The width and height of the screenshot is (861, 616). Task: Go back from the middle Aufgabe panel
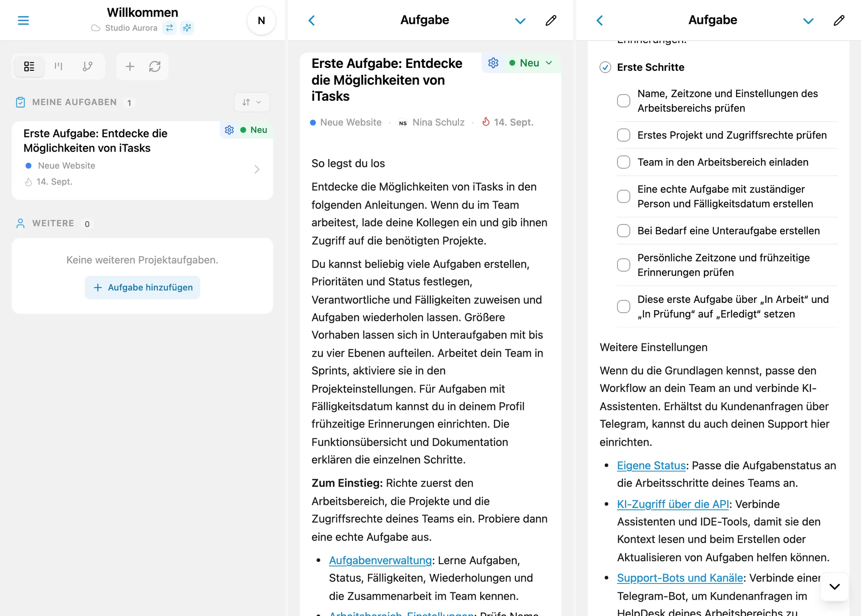click(312, 20)
